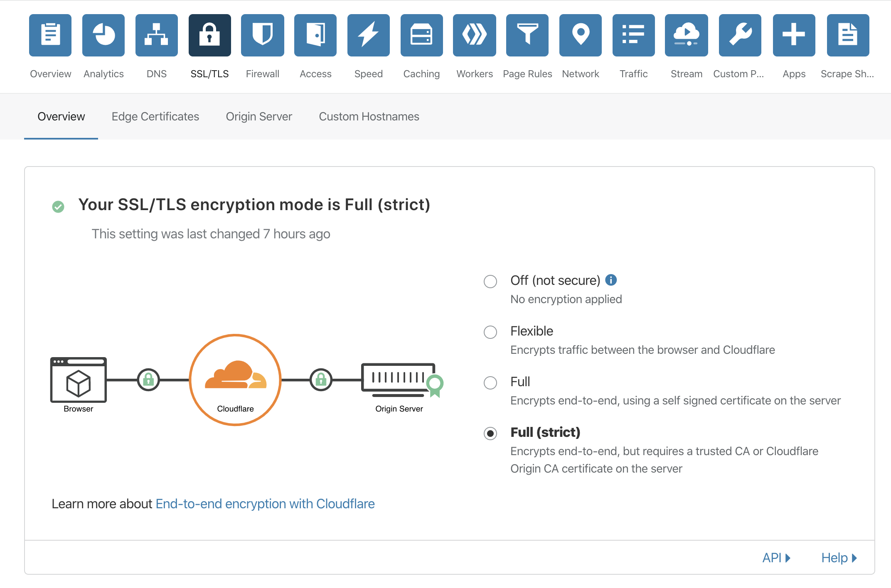
Task: Open the Apps plus icon
Action: [794, 35]
